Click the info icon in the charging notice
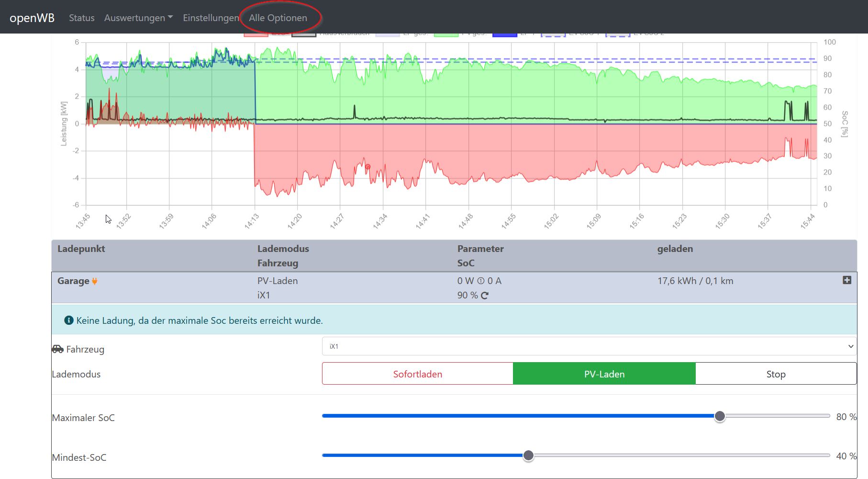 pyautogui.click(x=69, y=320)
